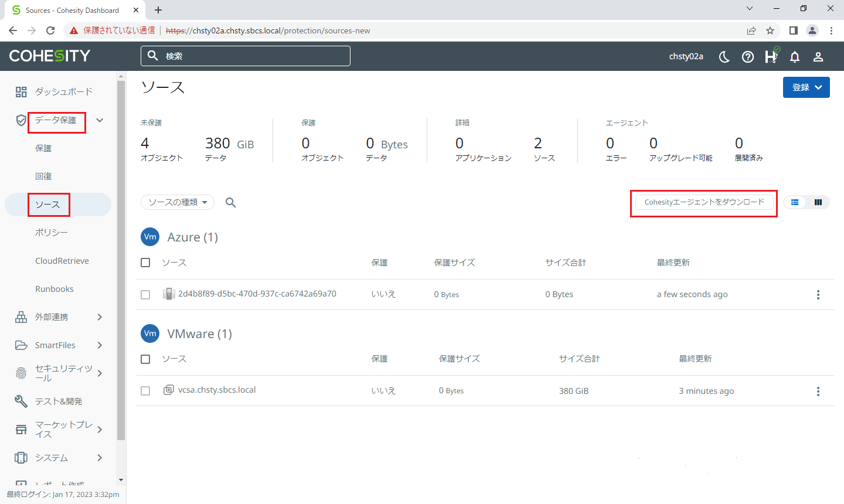Open 回復 in sidebar

pyautogui.click(x=43, y=176)
